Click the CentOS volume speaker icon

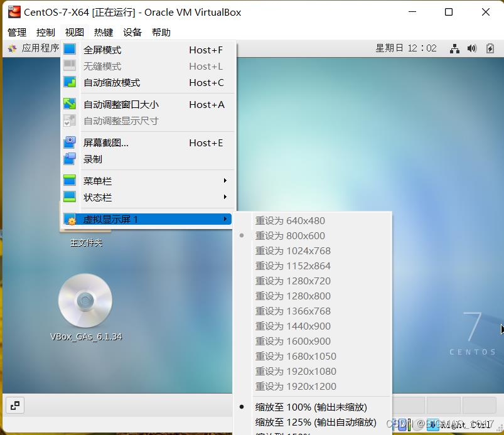click(x=472, y=48)
